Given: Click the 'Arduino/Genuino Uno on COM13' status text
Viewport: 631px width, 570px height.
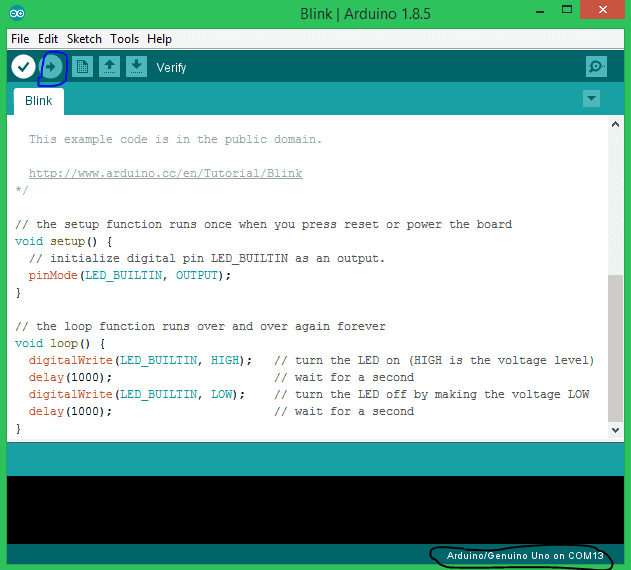Looking at the screenshot, I should pyautogui.click(x=525, y=556).
